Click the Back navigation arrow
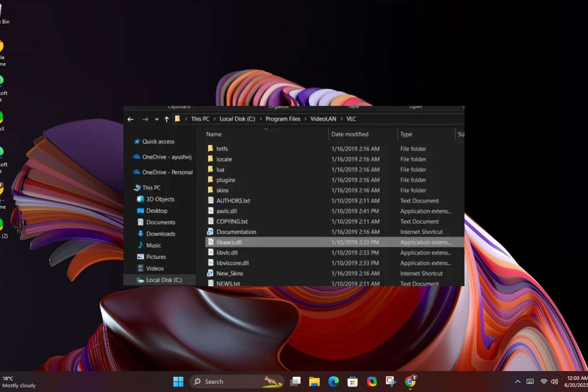The width and height of the screenshot is (588, 392). 131,119
